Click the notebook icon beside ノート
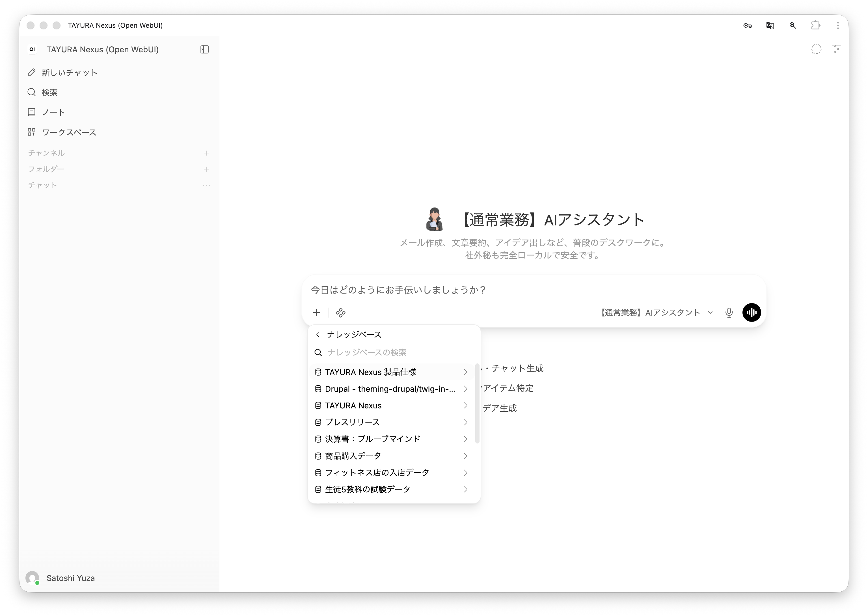Viewport: 868px width, 616px height. [x=31, y=112]
